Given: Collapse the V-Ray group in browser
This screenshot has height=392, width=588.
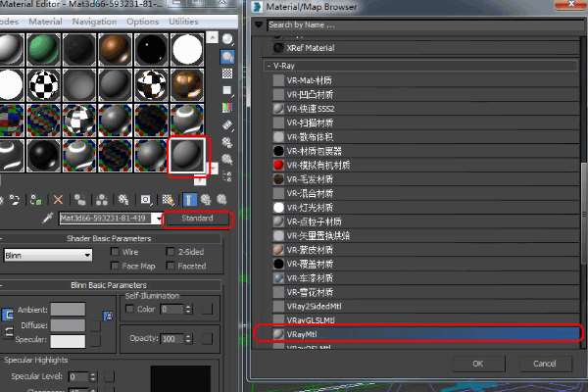Looking at the screenshot, I should (x=269, y=66).
